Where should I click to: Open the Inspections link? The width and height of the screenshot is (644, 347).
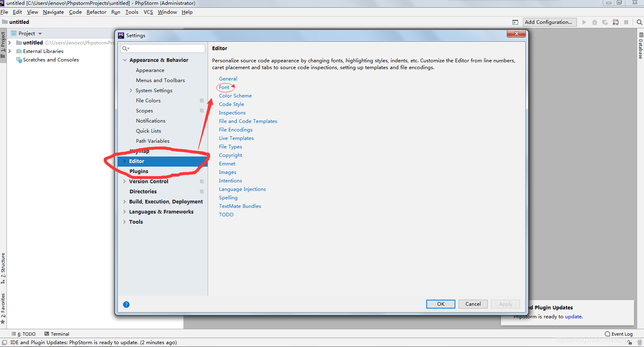(x=232, y=113)
